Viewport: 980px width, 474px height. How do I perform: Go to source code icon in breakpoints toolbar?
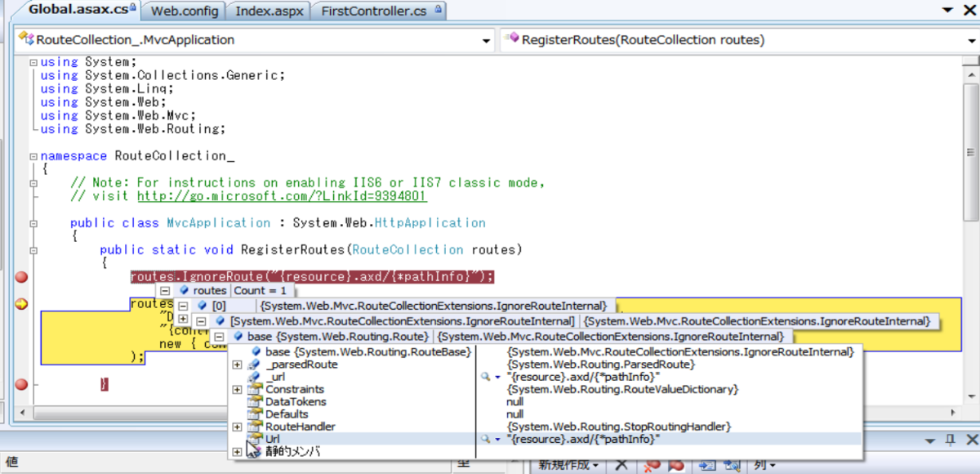(x=708, y=465)
